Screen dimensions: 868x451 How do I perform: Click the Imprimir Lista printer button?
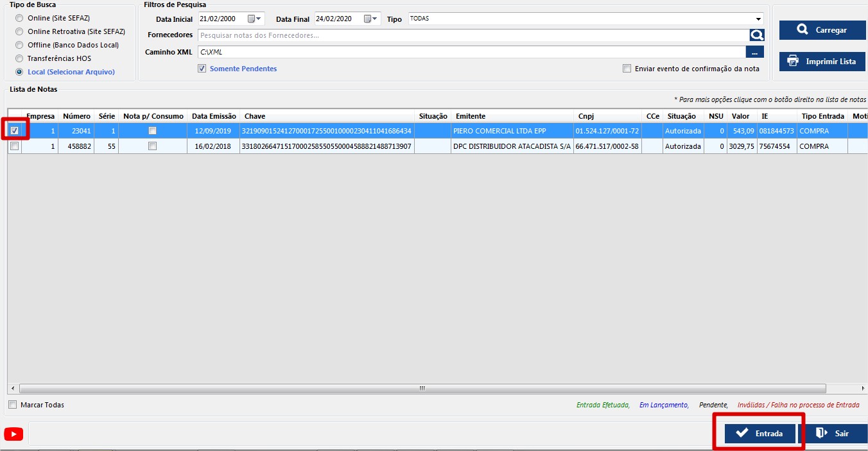(822, 62)
